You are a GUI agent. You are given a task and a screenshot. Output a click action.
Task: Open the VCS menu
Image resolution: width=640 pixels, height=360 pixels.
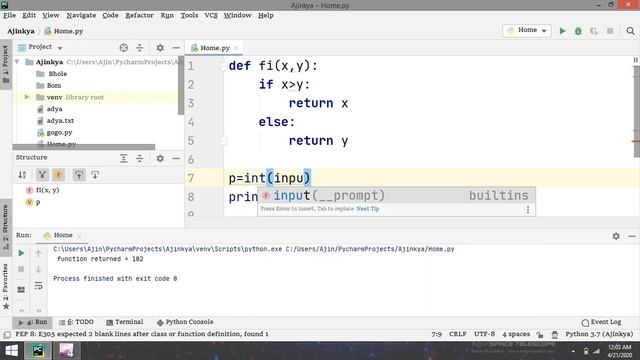[x=211, y=16]
